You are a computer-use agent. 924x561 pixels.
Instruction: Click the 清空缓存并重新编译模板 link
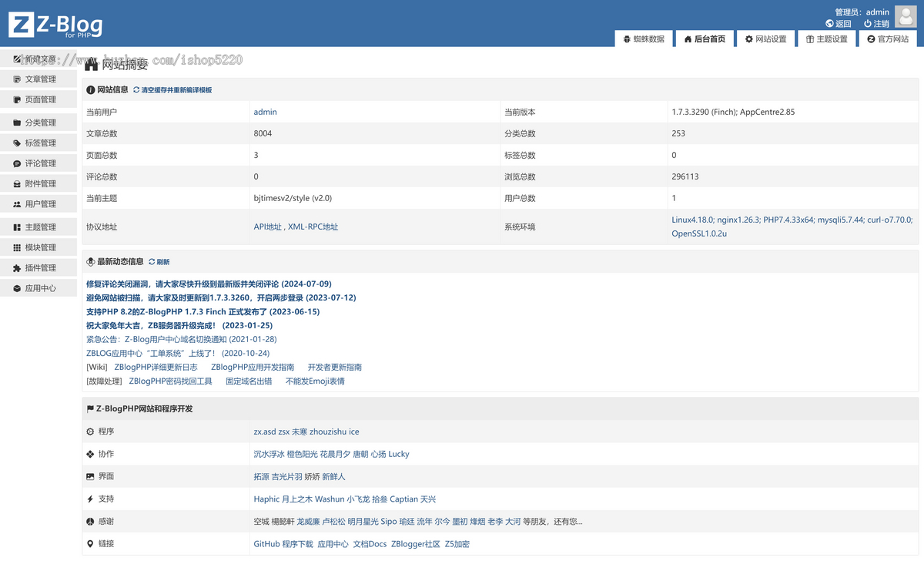[172, 90]
